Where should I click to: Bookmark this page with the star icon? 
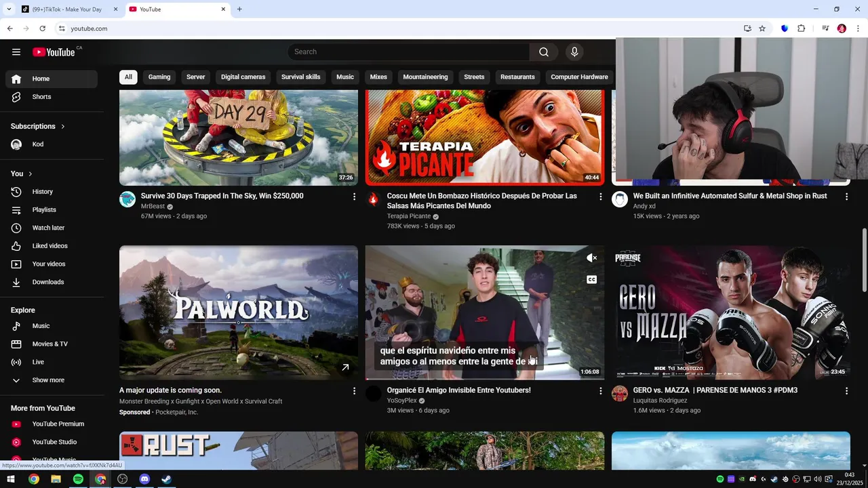coord(762,28)
